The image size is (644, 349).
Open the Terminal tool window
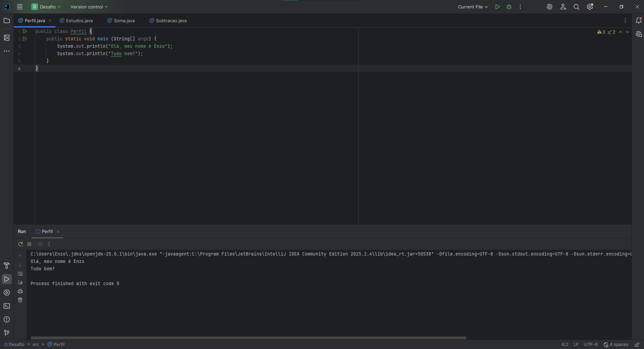click(7, 306)
